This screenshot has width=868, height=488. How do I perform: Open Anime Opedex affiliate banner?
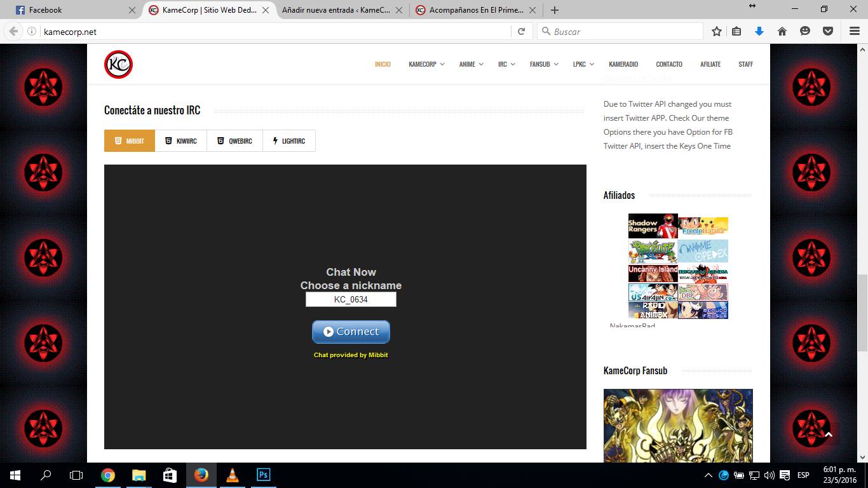pos(703,251)
